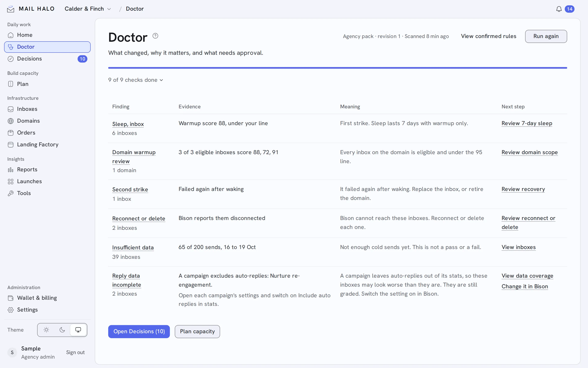
Task: Click the Mail Halo envelope logo
Action: 11,9
